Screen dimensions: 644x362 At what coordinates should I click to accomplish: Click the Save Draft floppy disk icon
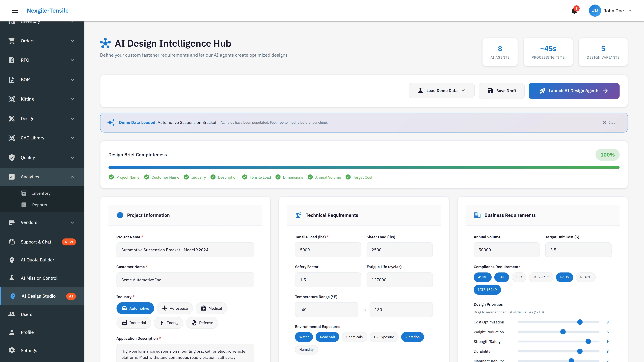point(490,91)
